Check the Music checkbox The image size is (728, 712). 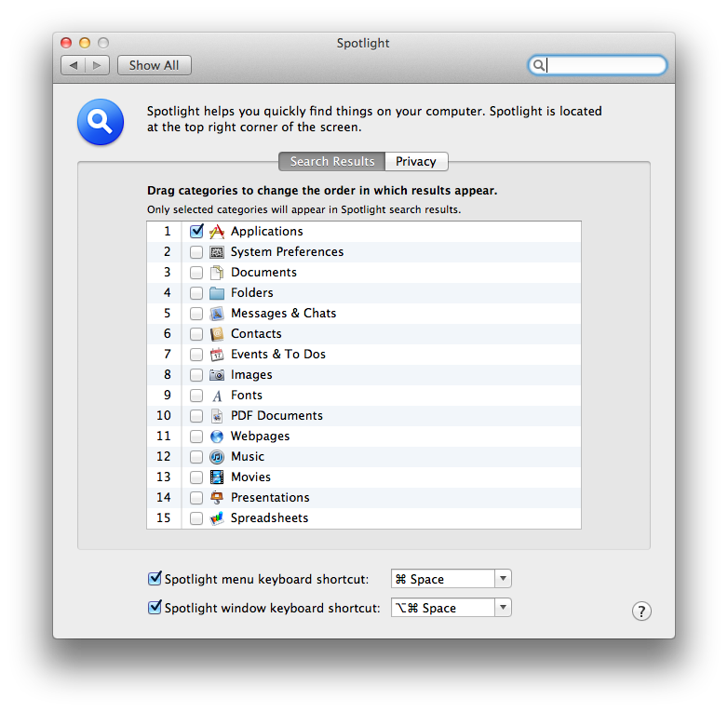click(196, 457)
